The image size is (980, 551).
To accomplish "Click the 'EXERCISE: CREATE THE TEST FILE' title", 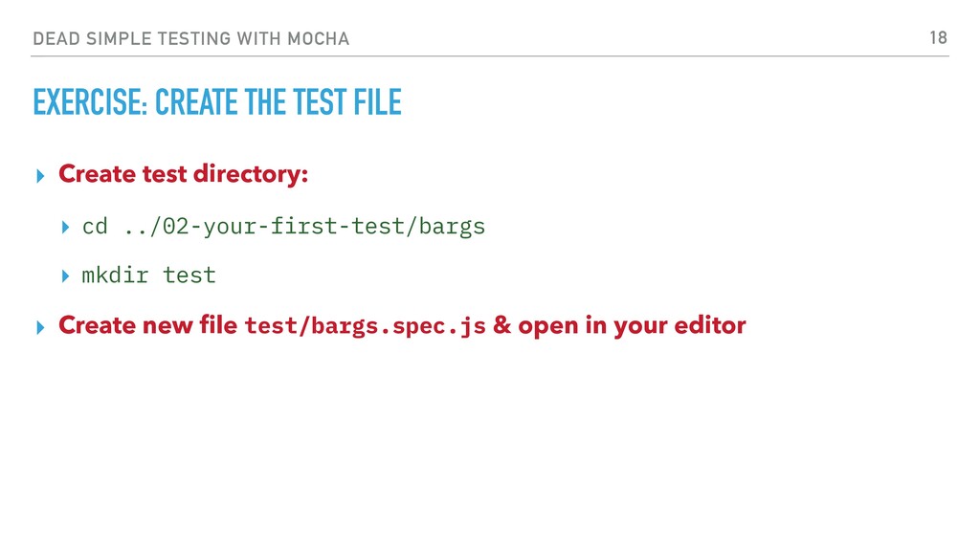I will 217,102.
